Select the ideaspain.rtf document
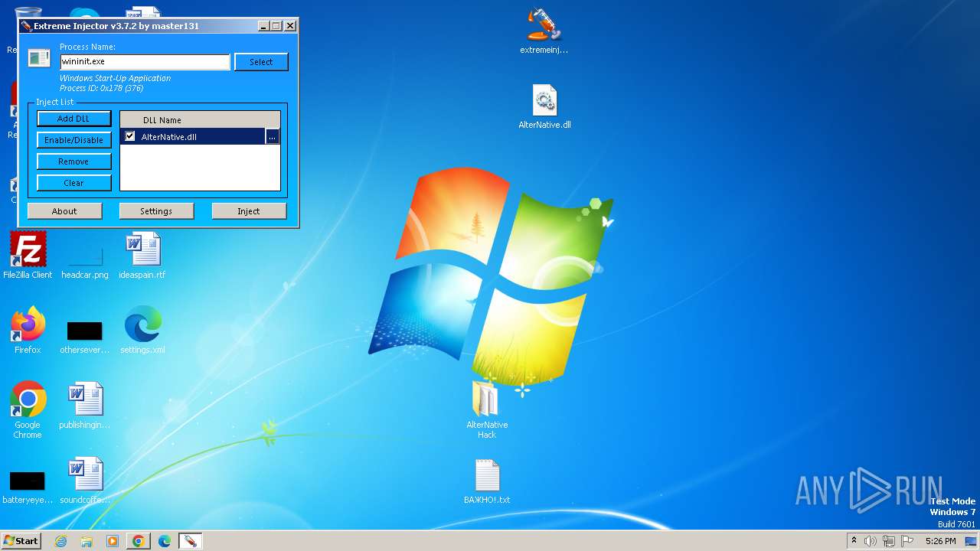Image resolution: width=980 pixels, height=551 pixels. [x=142, y=256]
